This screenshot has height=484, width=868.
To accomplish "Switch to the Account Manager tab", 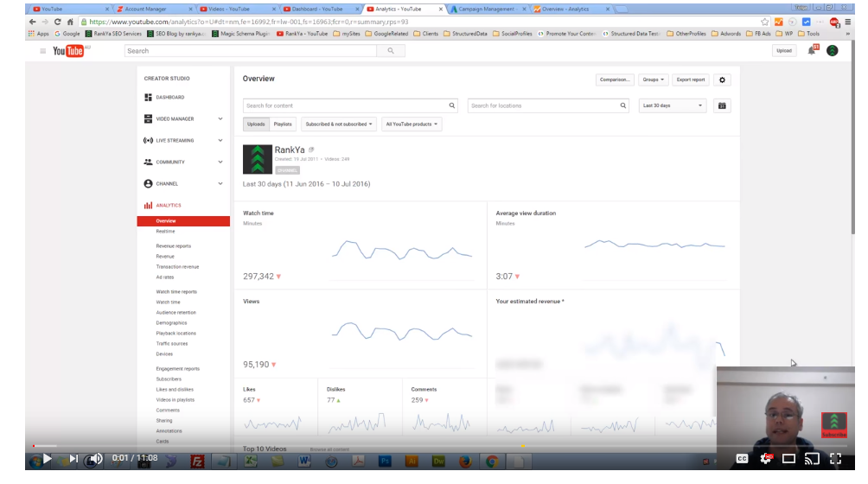I will 154,9.
